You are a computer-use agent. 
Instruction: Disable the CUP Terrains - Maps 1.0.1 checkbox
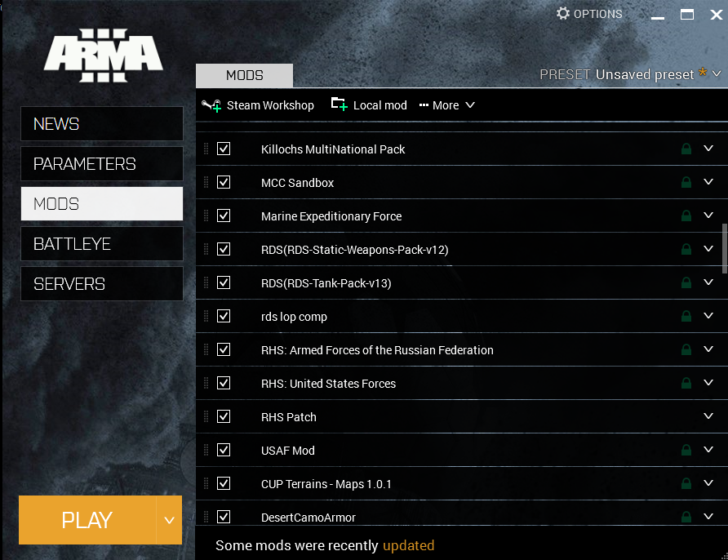224,483
